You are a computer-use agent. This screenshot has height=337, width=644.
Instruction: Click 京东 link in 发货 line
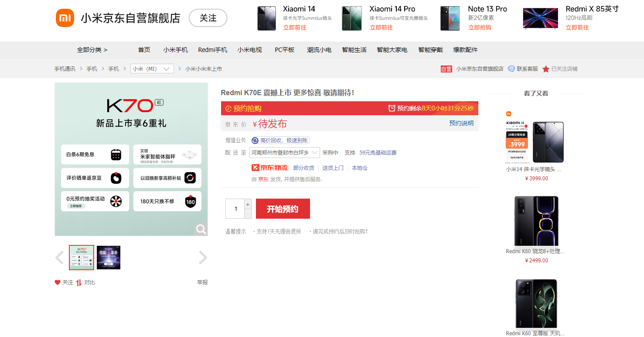(x=263, y=179)
